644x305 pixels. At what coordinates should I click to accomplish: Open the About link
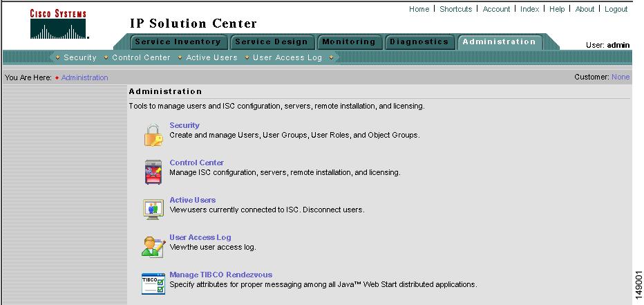[x=585, y=9]
